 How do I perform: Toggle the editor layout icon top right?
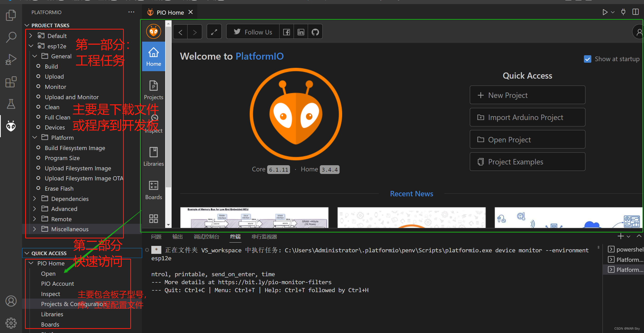click(636, 12)
